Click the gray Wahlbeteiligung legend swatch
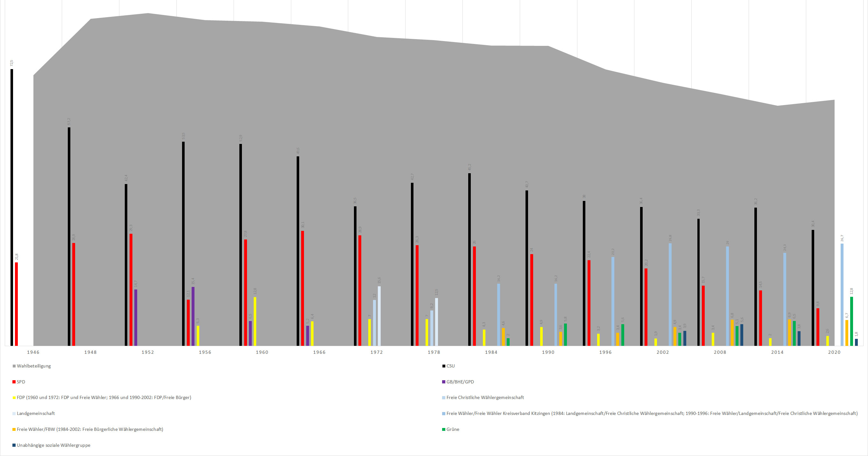 (x=14, y=366)
